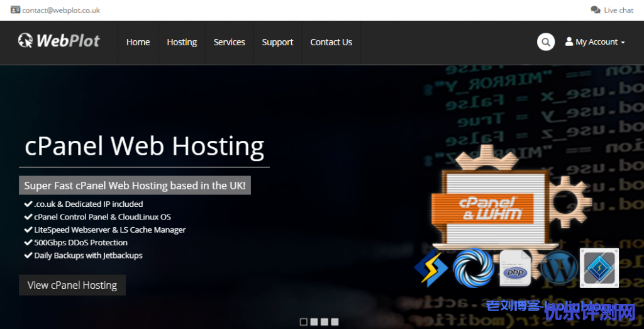Click the contact@webplot.co.uk email link
This screenshot has width=644, height=329.
coord(61,10)
